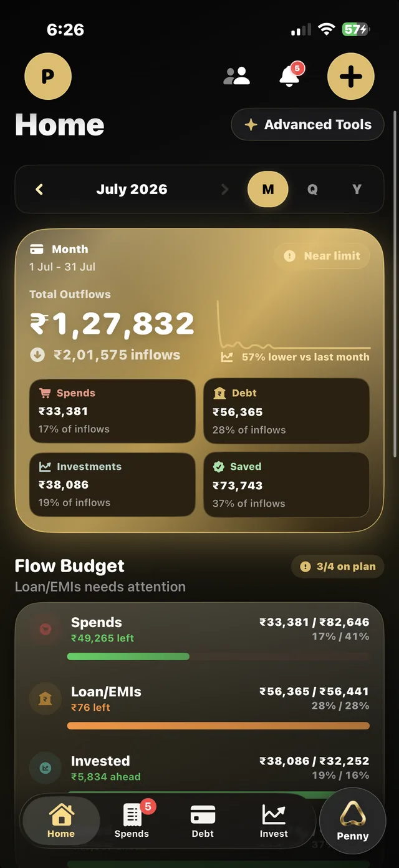Open Advanced Tools
Image resolution: width=399 pixels, height=868 pixels.
coord(308,125)
